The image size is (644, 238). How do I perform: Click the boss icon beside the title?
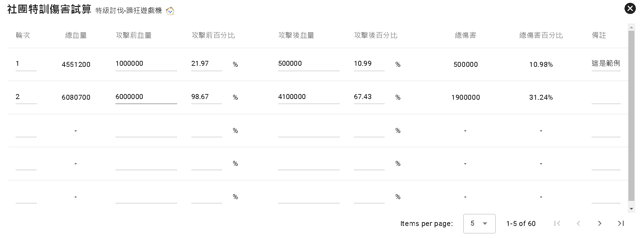pyautogui.click(x=170, y=11)
